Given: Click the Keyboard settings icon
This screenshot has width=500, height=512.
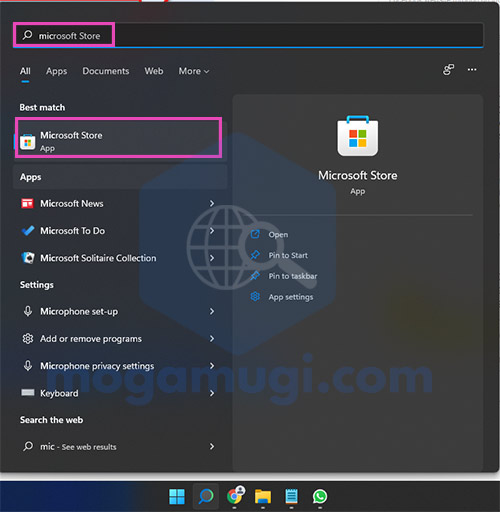Looking at the screenshot, I should pyautogui.click(x=28, y=393).
